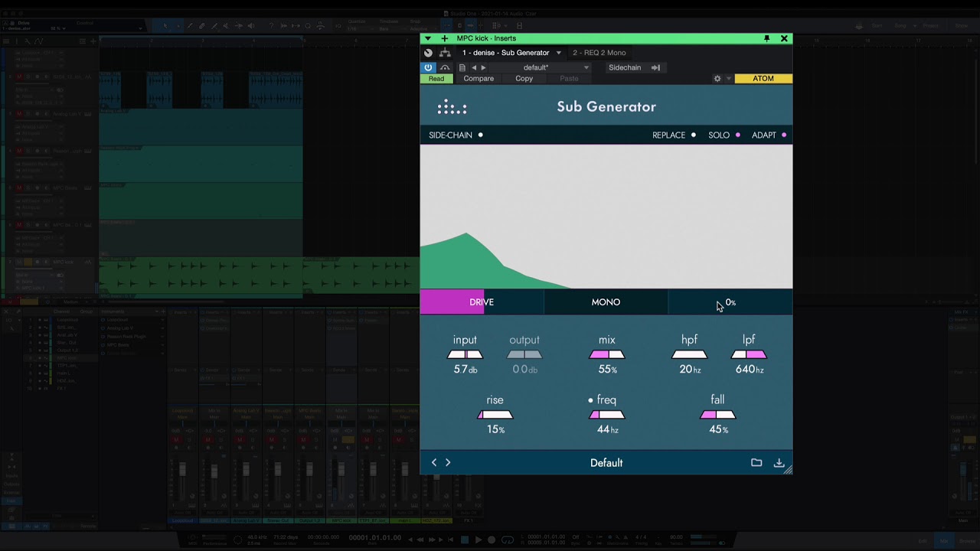Set automation mode via Read button
980x551 pixels.
point(436,79)
